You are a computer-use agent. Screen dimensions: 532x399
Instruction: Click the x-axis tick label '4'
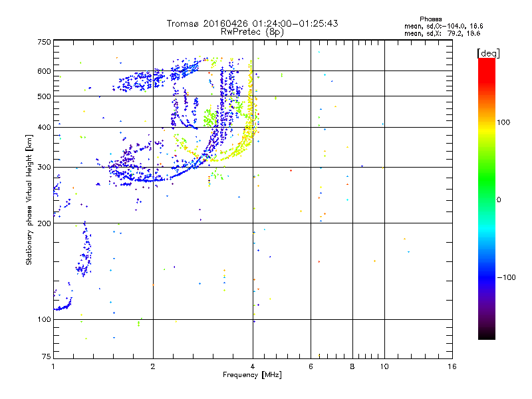coord(253,366)
